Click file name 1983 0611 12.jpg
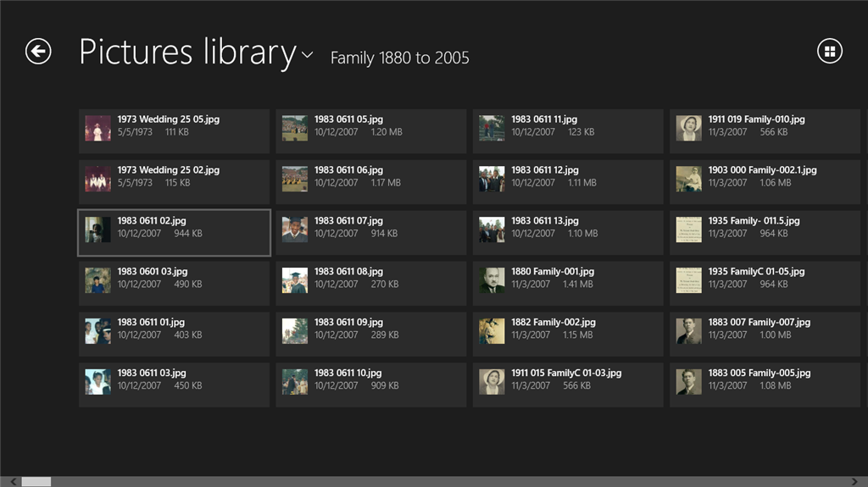The height and width of the screenshot is (487, 868). [545, 170]
